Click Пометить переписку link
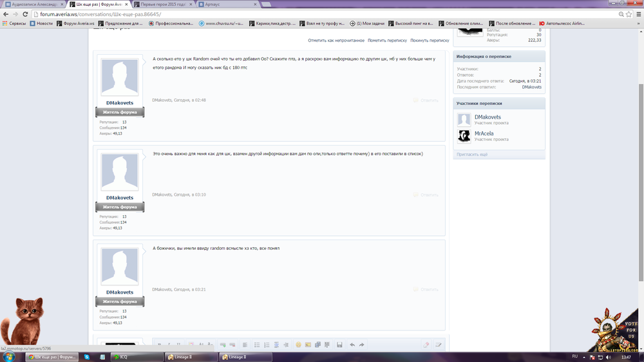Viewport: 644px width, 362px height. pyautogui.click(x=387, y=40)
